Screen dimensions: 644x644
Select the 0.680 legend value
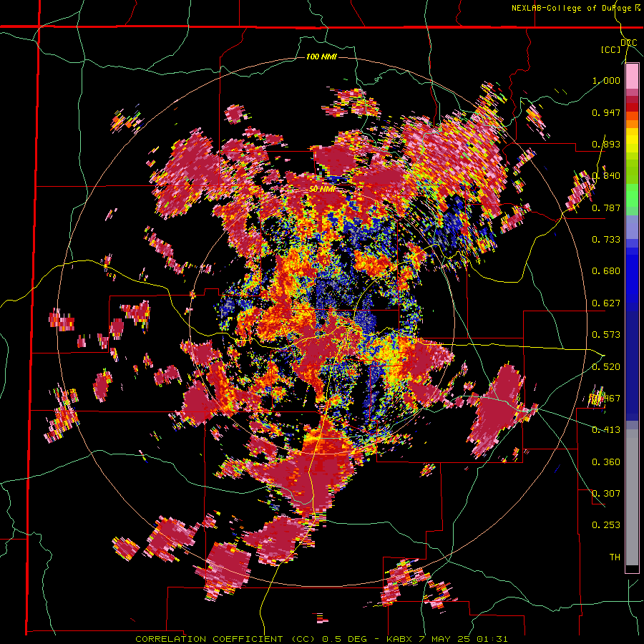(x=606, y=271)
